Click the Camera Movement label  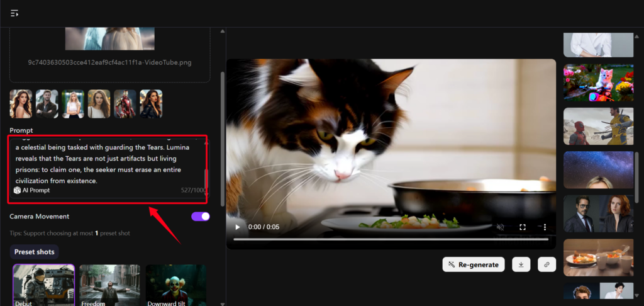pos(40,217)
